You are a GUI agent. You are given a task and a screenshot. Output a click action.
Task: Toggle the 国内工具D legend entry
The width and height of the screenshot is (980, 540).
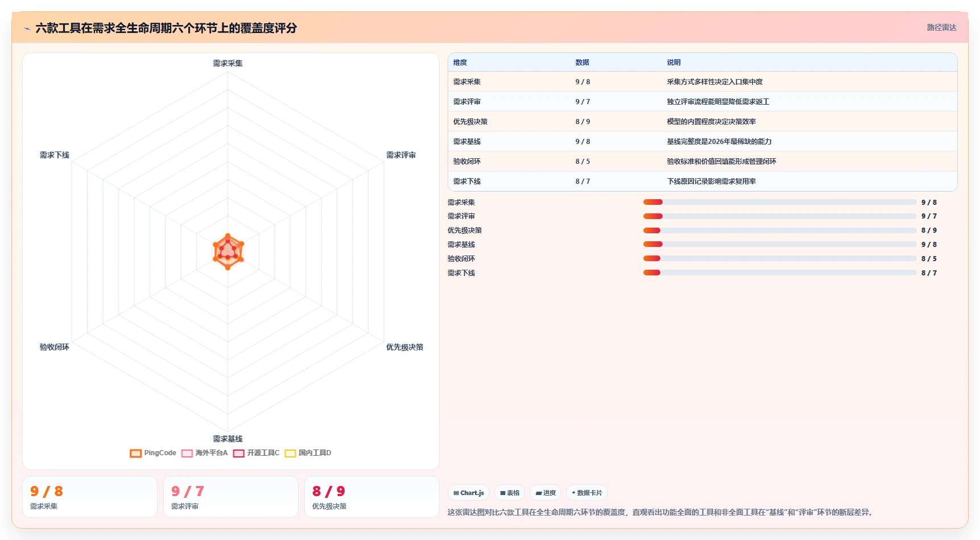pos(308,454)
